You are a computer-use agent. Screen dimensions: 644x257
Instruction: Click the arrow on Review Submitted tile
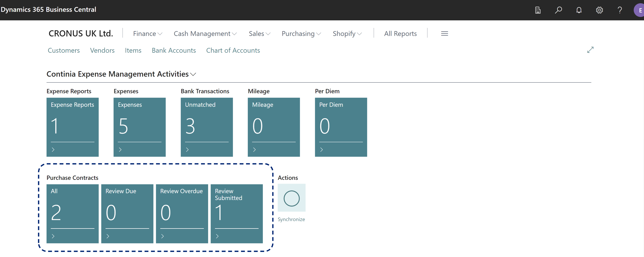pyautogui.click(x=217, y=236)
